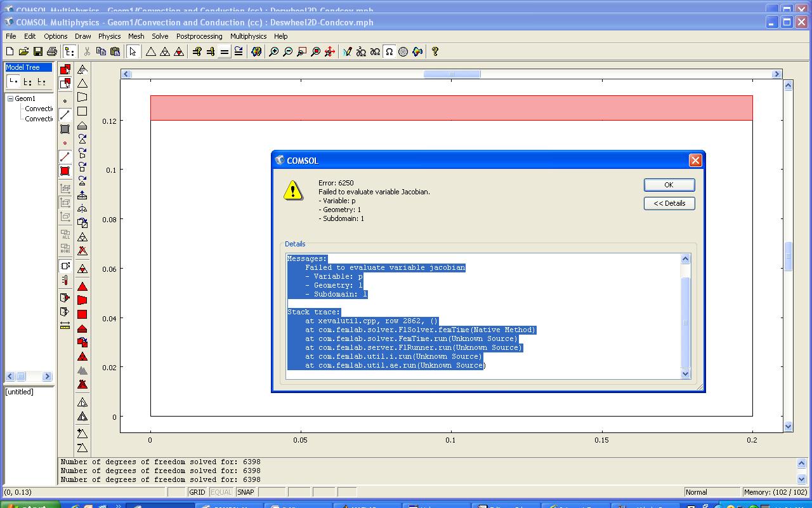The width and height of the screenshot is (812, 508).
Task: Select the arrow pointer tool
Action: tap(133, 51)
